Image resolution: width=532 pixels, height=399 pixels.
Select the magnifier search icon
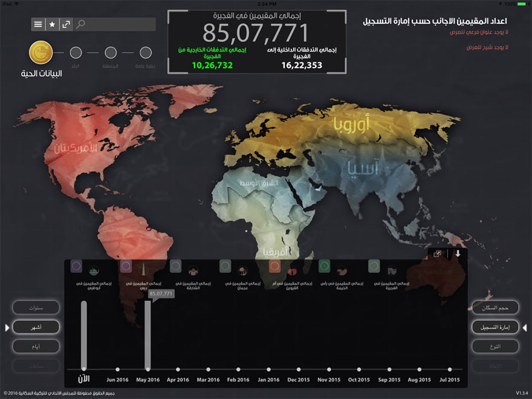click(81, 23)
